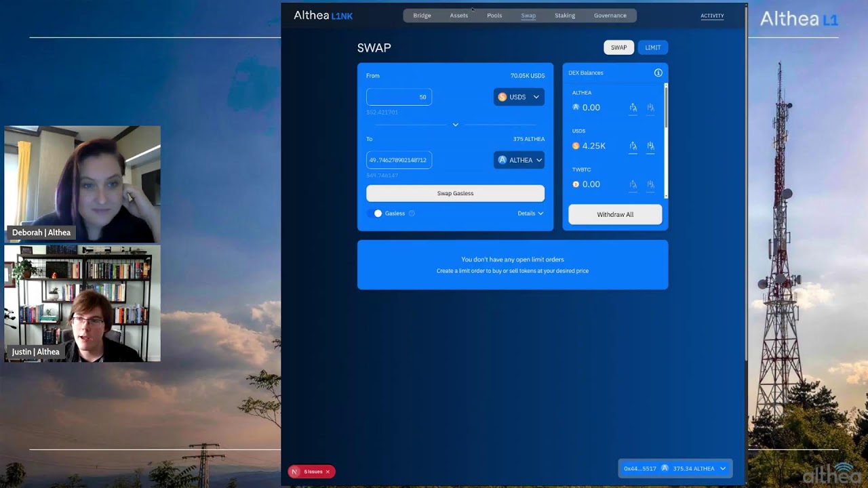The image size is (868, 488).
Task: Dismiss the 5 issues badge with its X
Action: point(328,472)
